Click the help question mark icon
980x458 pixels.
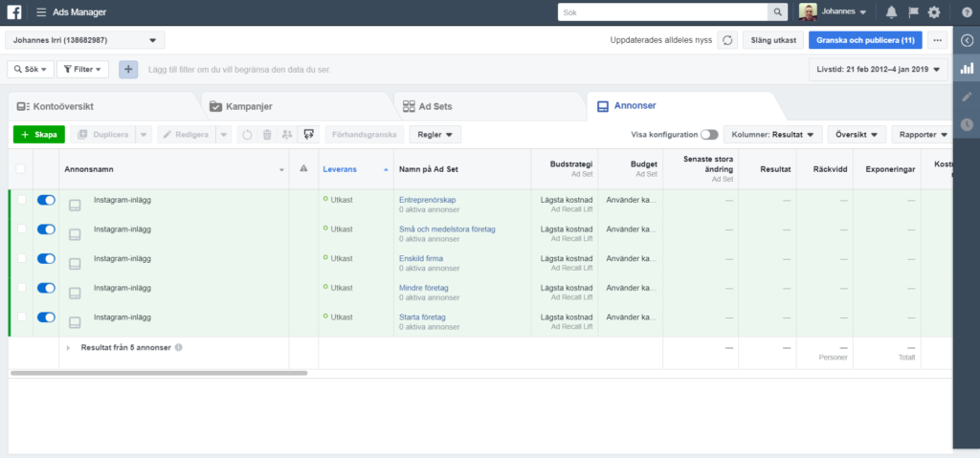click(967, 12)
